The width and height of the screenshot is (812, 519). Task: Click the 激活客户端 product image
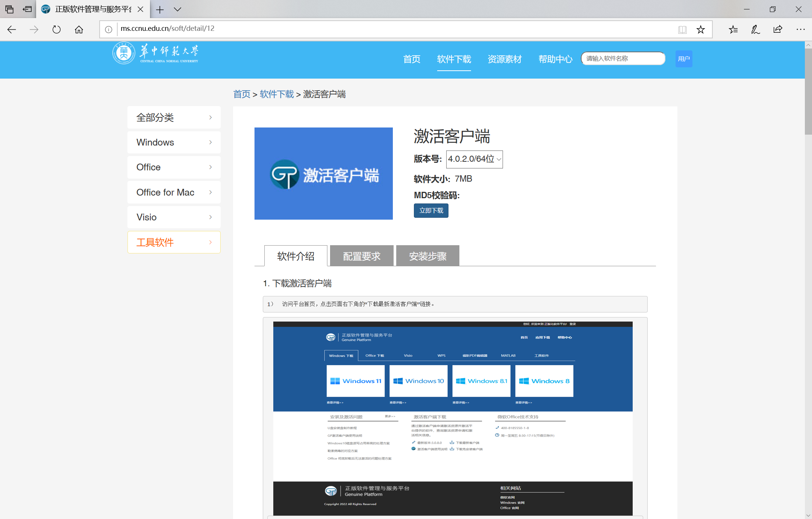pyautogui.click(x=324, y=173)
